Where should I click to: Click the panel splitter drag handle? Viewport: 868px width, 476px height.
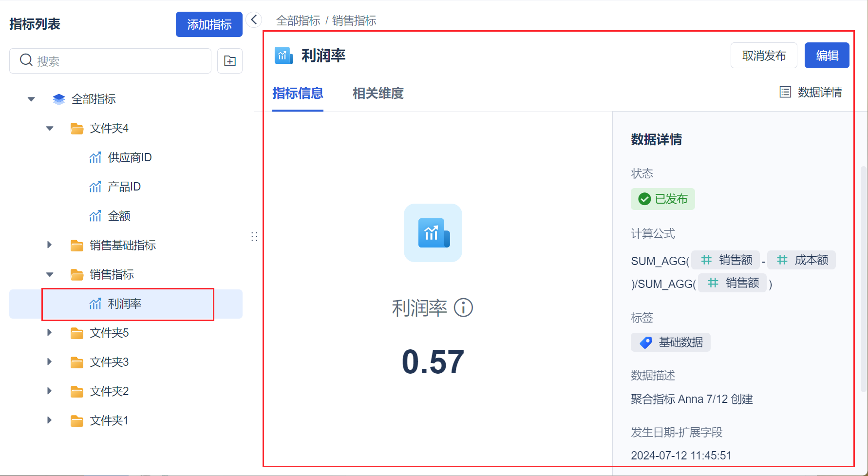[254, 236]
